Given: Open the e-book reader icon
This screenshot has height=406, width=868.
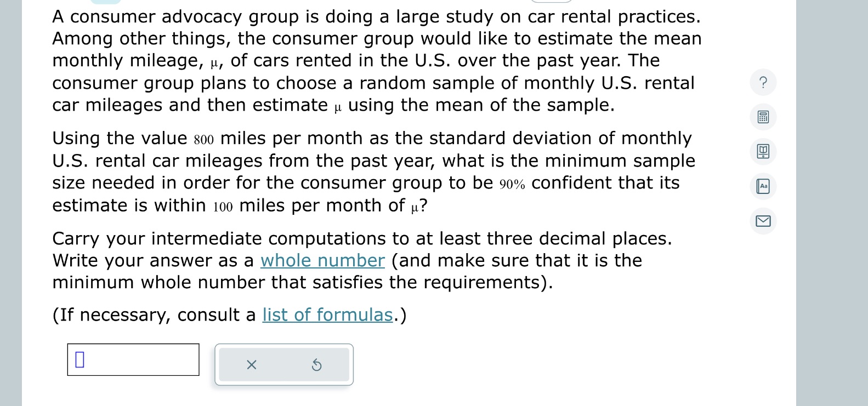Looking at the screenshot, I should coord(763,152).
